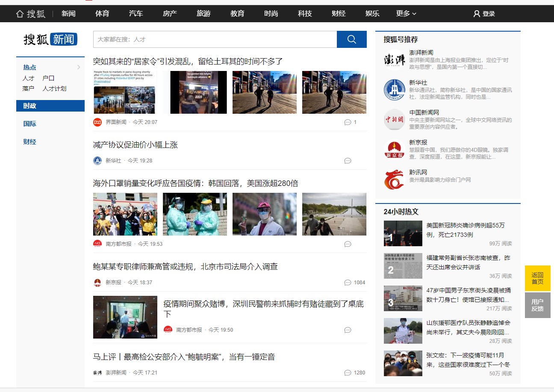The height and width of the screenshot is (392, 554).
Task: Open headline 减产协议促油价小幅上涨
Action: (x=136, y=145)
